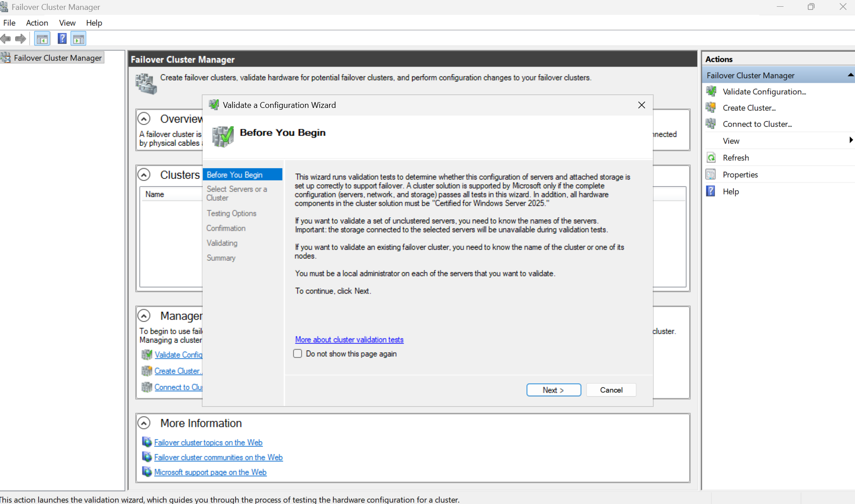Open 'Failover cluster communities on the Web' link
The height and width of the screenshot is (504, 855).
pyautogui.click(x=218, y=457)
